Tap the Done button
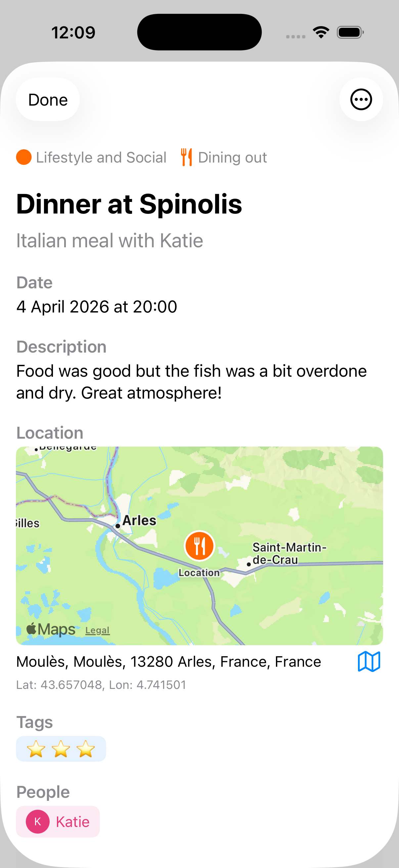This screenshot has height=868, width=399. click(48, 100)
